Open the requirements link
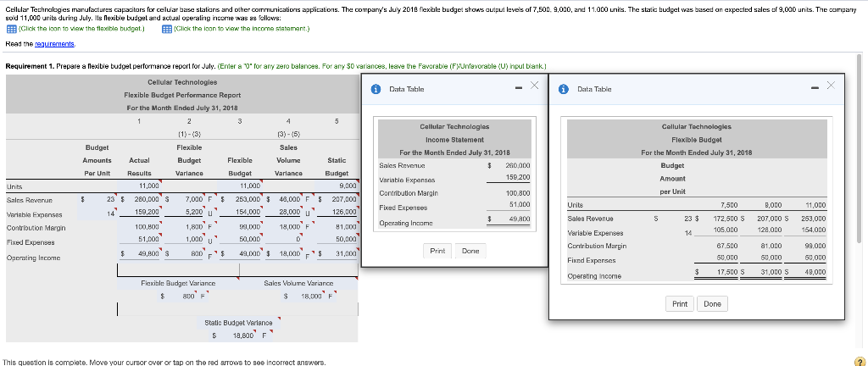Image resolution: width=868 pixels, height=366 pixels. pyautogui.click(x=55, y=43)
